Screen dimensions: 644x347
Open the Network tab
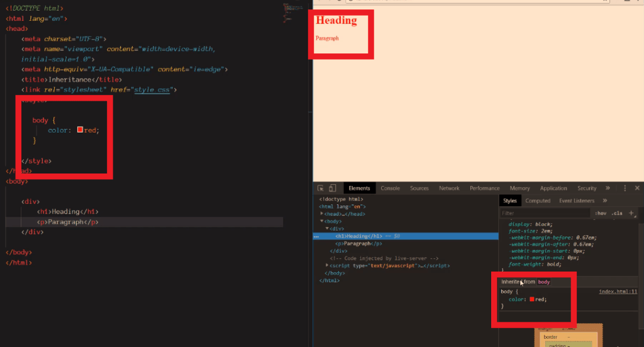449,188
